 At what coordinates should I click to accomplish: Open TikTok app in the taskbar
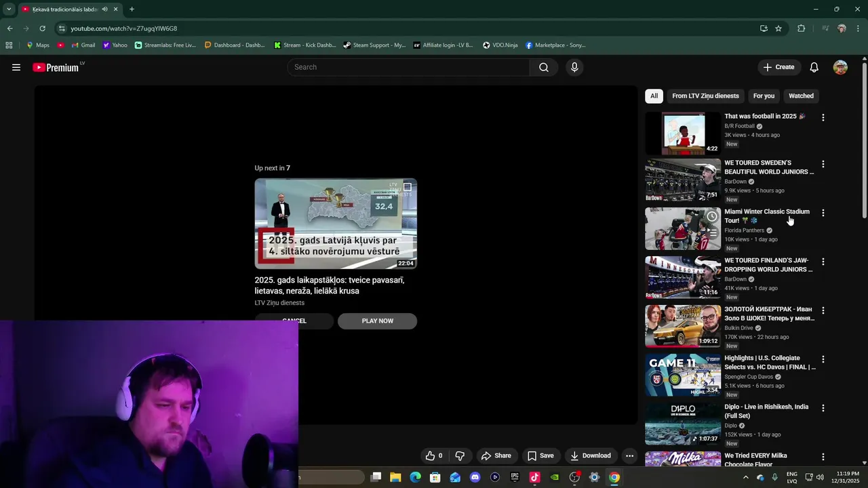point(534,477)
